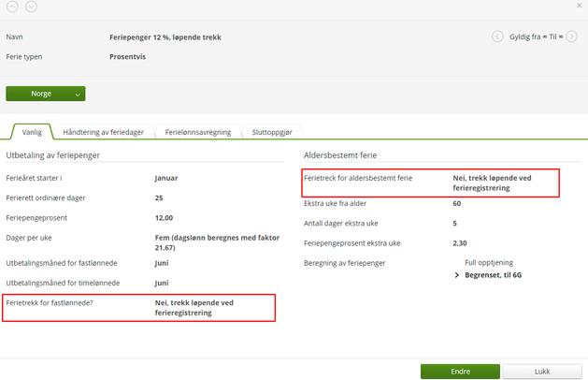Close the dialog with the X icon
The height and width of the screenshot is (380, 588).
coord(579,6)
